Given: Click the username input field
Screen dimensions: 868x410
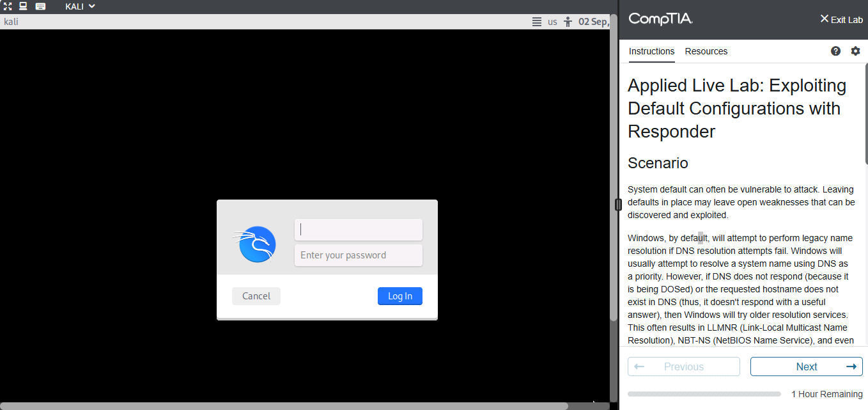Looking at the screenshot, I should pos(358,229).
